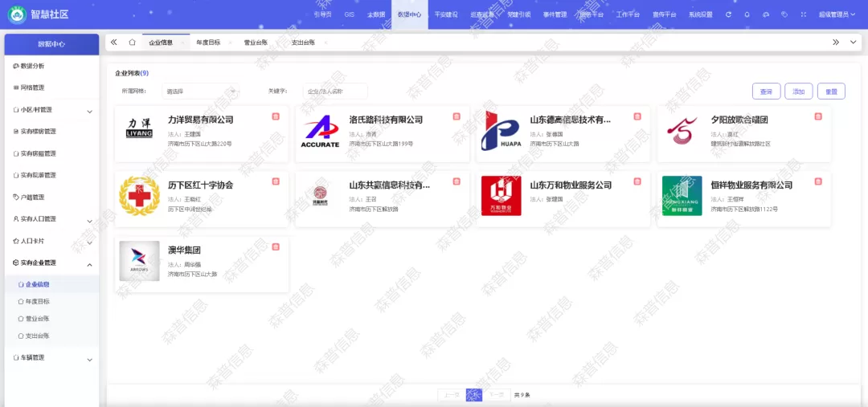Open 引导页 in top navigation
The image size is (868, 407).
323,15
